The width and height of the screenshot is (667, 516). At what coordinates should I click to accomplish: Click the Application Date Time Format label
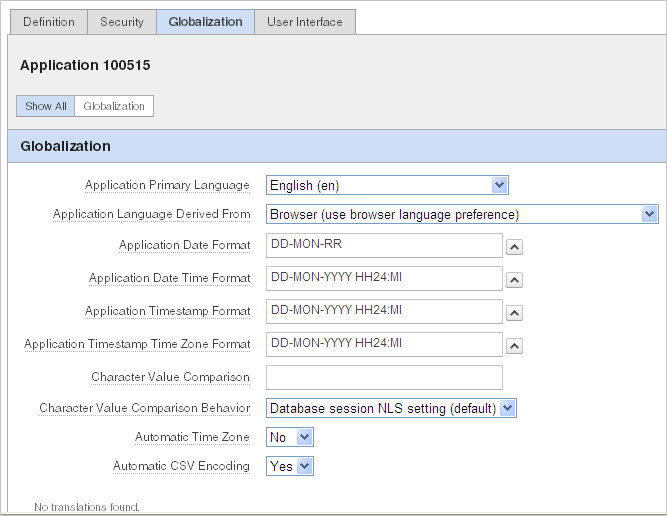[x=170, y=278]
